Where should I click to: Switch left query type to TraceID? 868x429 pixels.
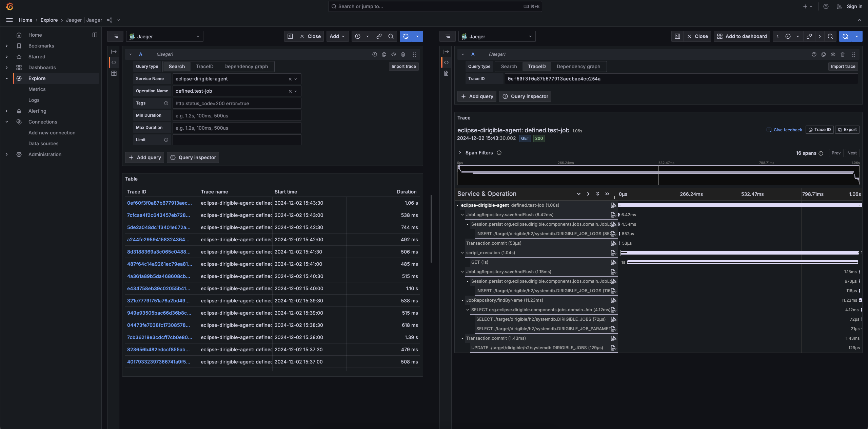[x=204, y=67]
